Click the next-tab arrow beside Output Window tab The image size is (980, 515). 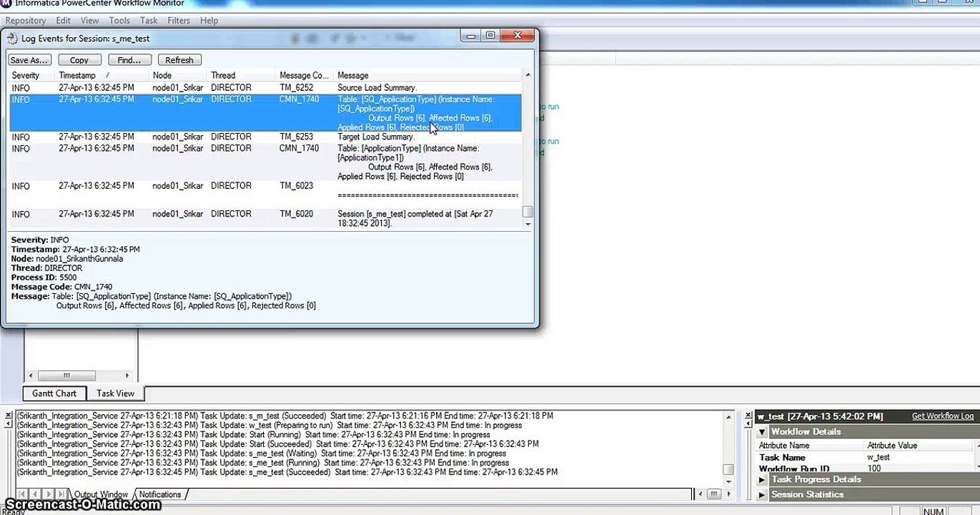[x=49, y=494]
